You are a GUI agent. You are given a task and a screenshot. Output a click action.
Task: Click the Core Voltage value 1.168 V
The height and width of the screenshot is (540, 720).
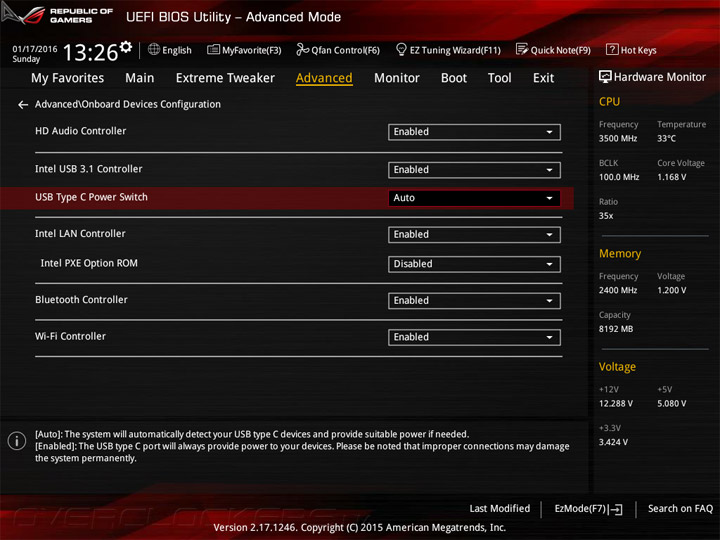pos(671,177)
